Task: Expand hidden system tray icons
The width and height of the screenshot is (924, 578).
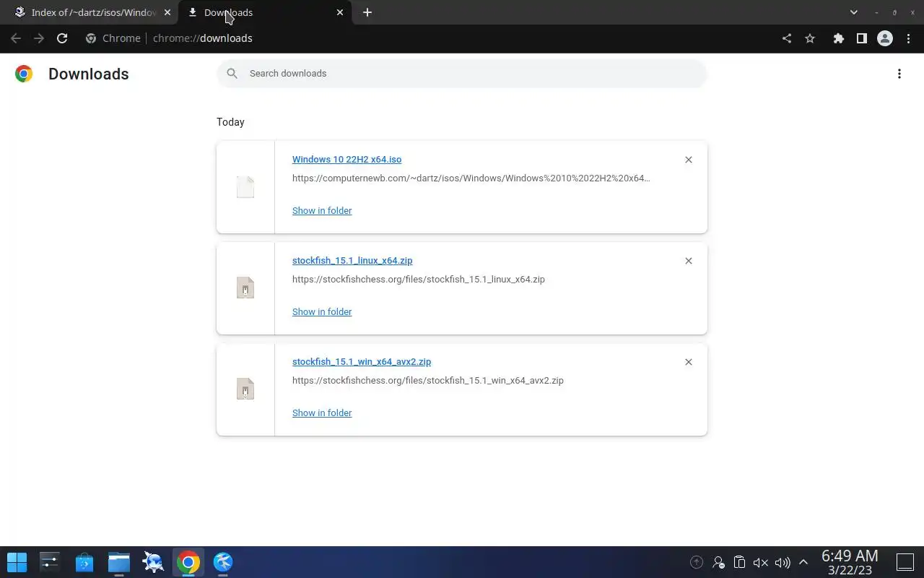Action: (803, 562)
